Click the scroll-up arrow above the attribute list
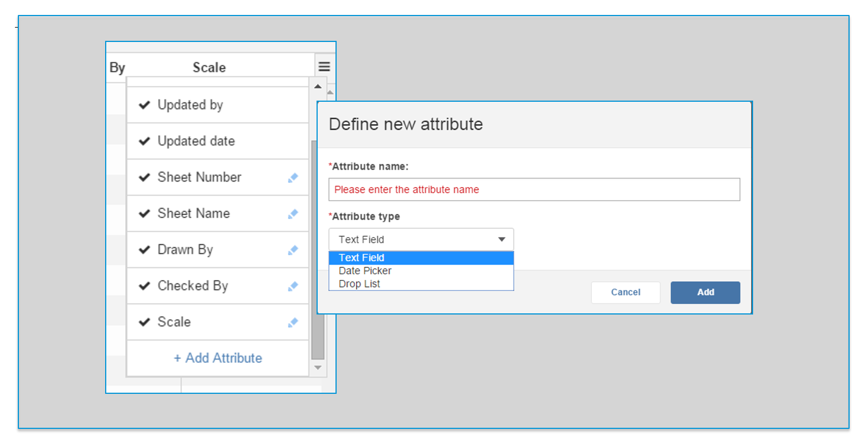Viewport: 868px width, 441px height. point(318,86)
